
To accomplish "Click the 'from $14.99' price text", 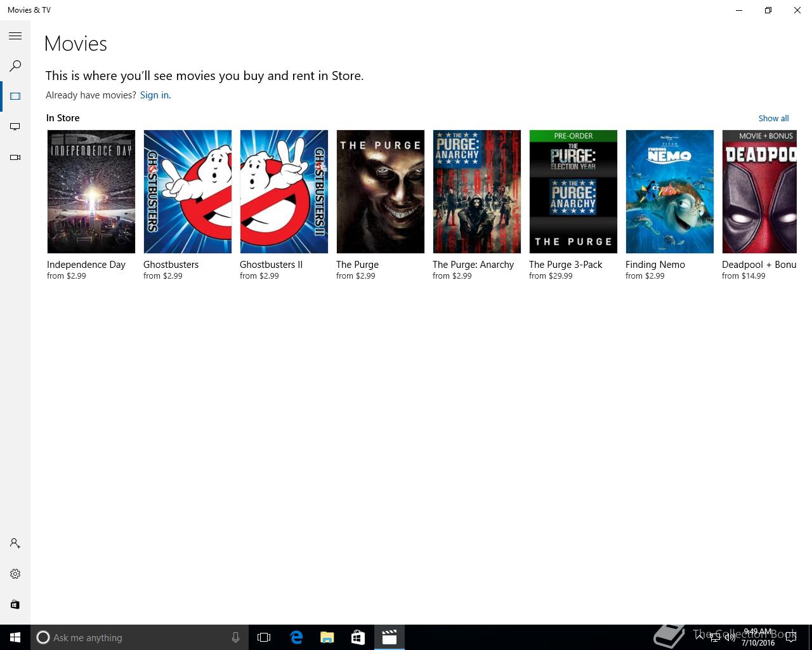I will pos(743,276).
